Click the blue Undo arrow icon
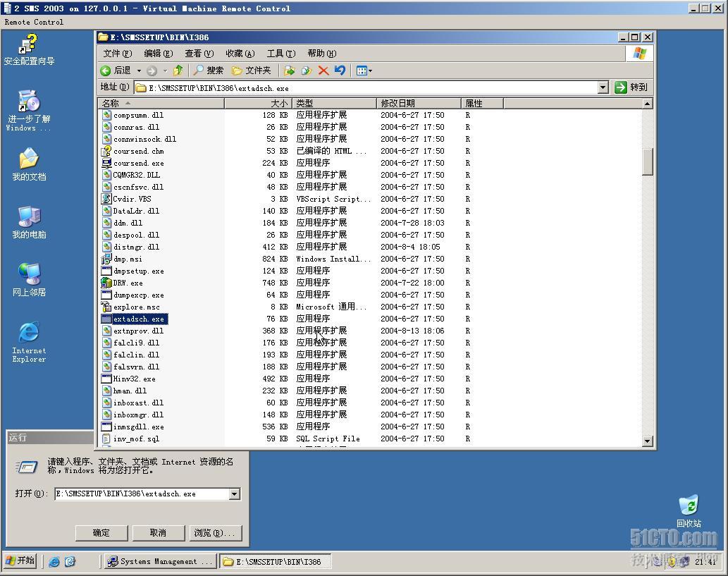The image size is (728, 576). click(340, 70)
